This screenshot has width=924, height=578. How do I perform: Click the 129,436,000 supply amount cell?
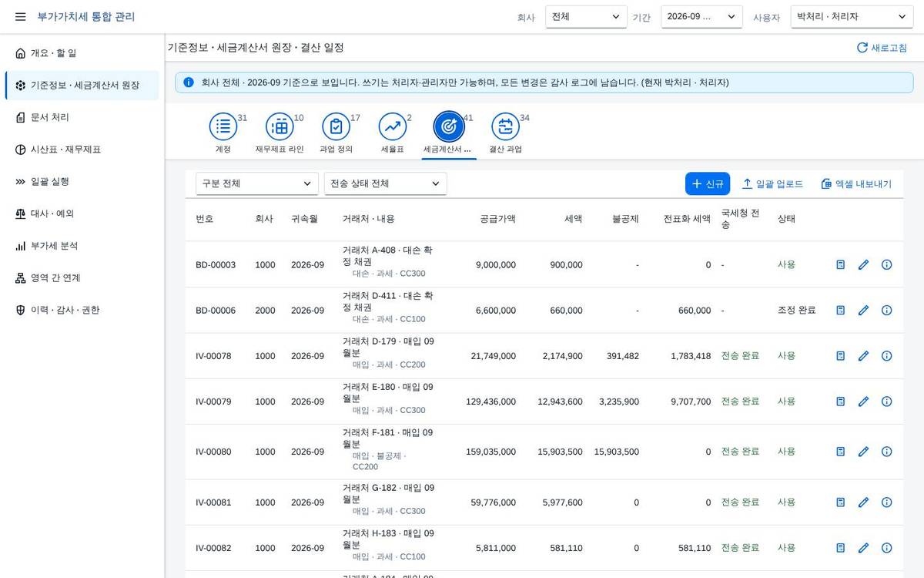click(490, 402)
